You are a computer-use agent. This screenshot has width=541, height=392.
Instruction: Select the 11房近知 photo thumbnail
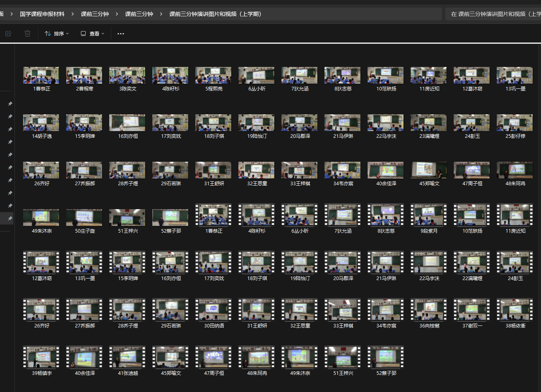(429, 75)
